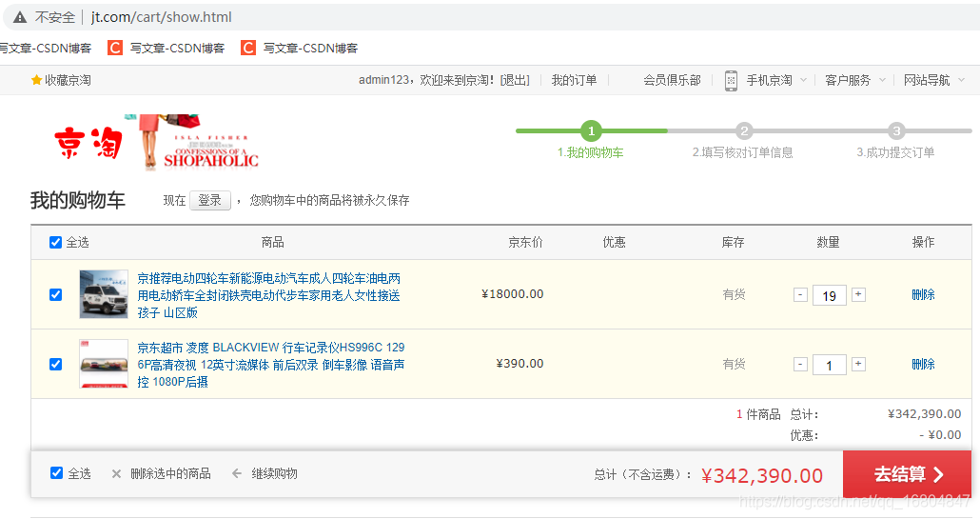The width and height of the screenshot is (980, 519).
Task: Click the 京淘 red logo
Action: click(x=88, y=143)
